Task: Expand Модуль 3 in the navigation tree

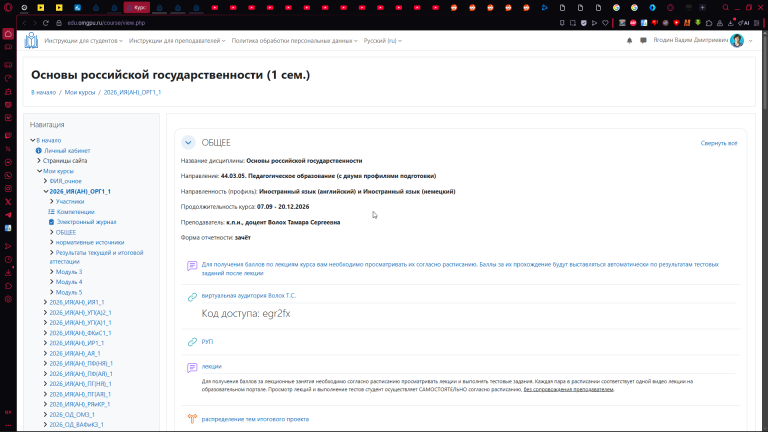Action: tap(52, 271)
